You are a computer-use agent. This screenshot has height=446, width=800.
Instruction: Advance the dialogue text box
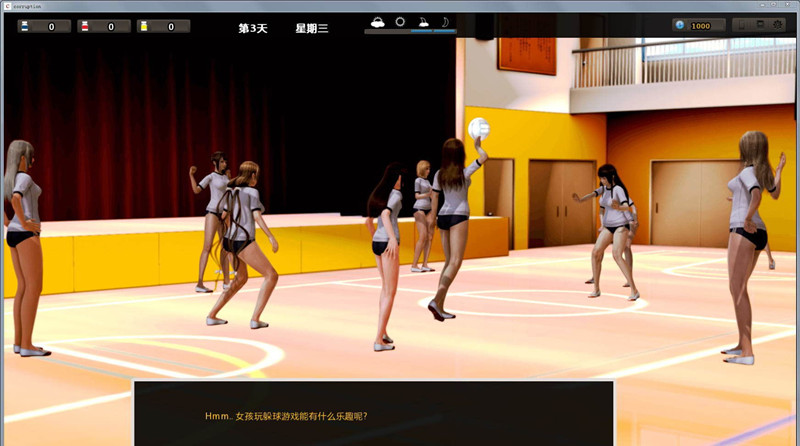click(373, 414)
